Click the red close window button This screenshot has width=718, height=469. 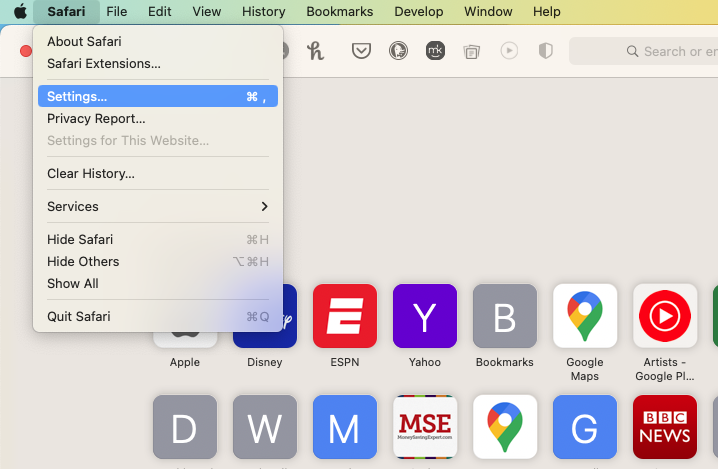click(x=26, y=51)
